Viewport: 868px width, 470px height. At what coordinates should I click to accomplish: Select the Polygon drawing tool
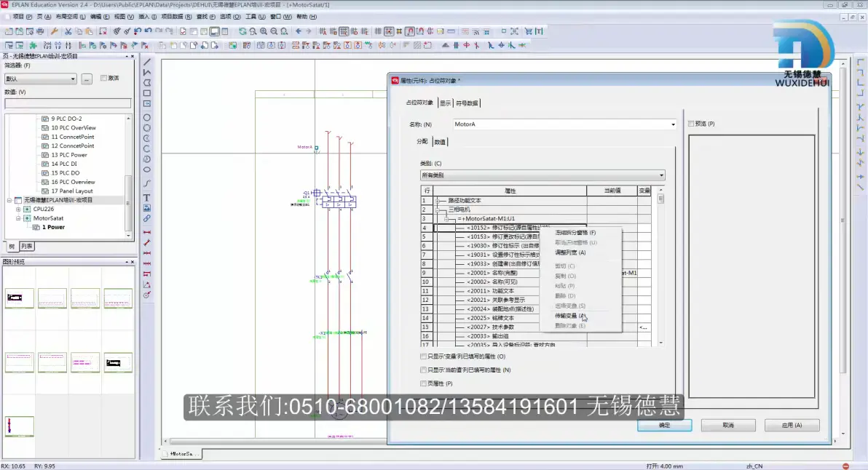click(x=147, y=83)
